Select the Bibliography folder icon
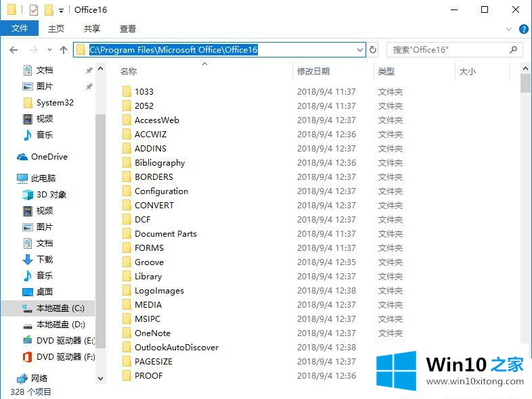Viewport: 532px width, 399px height. (x=127, y=163)
